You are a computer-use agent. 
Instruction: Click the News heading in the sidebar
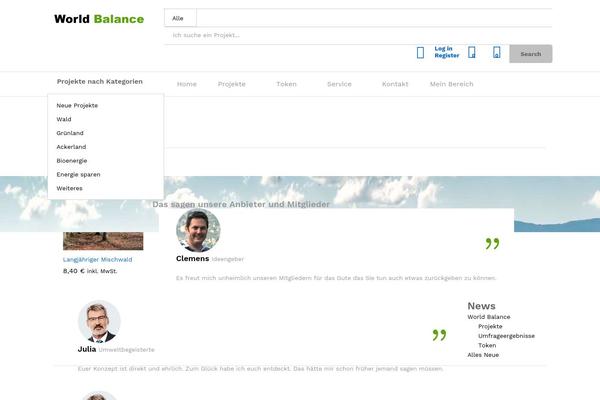[x=481, y=306]
